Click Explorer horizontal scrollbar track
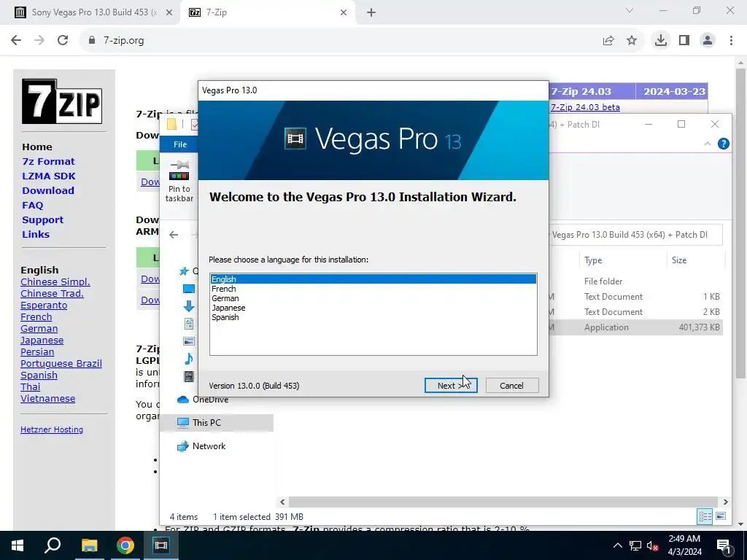This screenshot has height=560, width=747. pyautogui.click(x=503, y=502)
